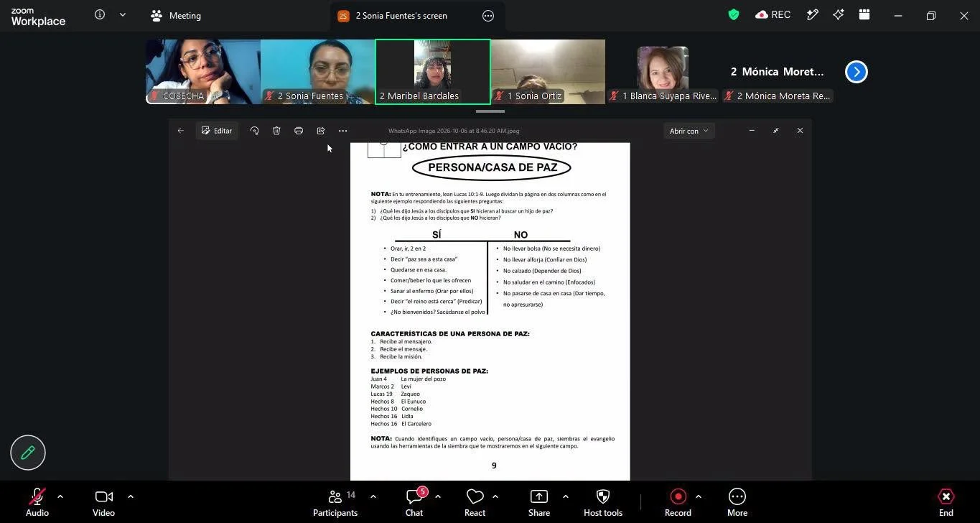Screen dimensions: 980x523
Task: Select Maribel Bardales video thumbnail
Action: pyautogui.click(x=433, y=72)
